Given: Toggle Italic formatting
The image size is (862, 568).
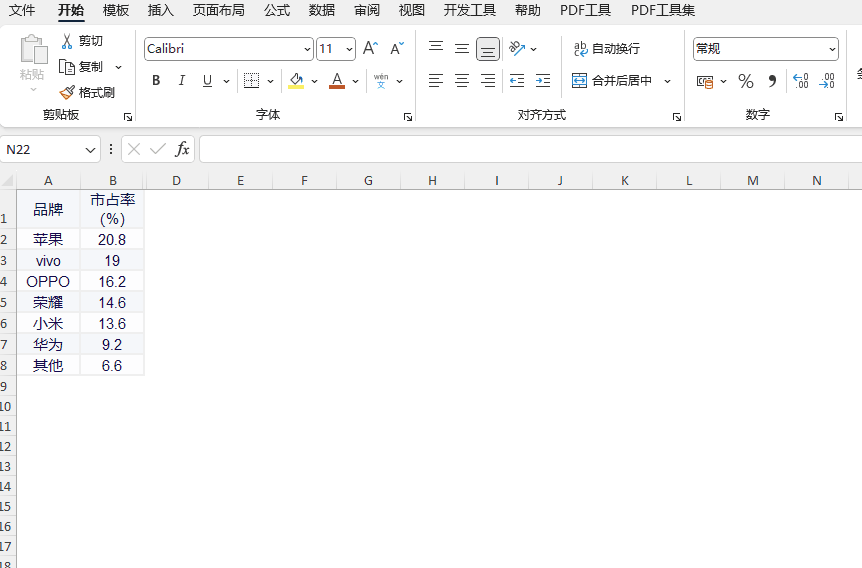Looking at the screenshot, I should (181, 81).
